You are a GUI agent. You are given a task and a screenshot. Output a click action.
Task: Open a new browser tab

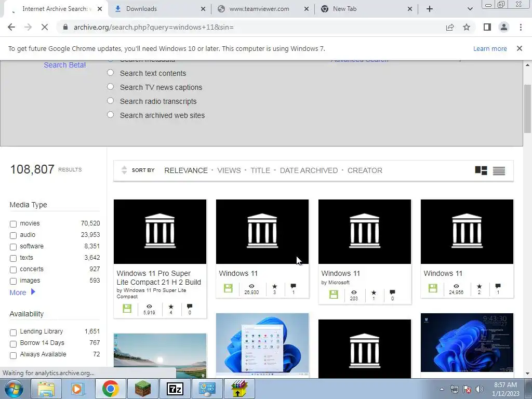[430, 9]
